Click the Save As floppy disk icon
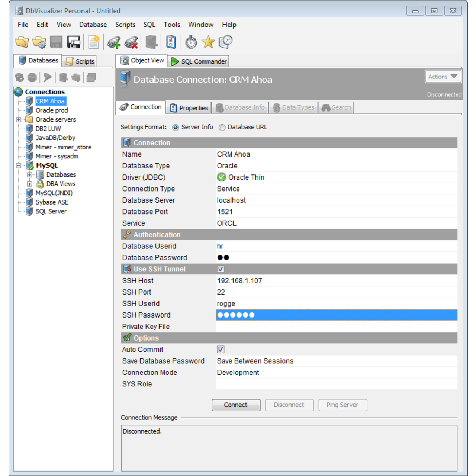The width and height of the screenshot is (476, 476). pyautogui.click(x=74, y=42)
